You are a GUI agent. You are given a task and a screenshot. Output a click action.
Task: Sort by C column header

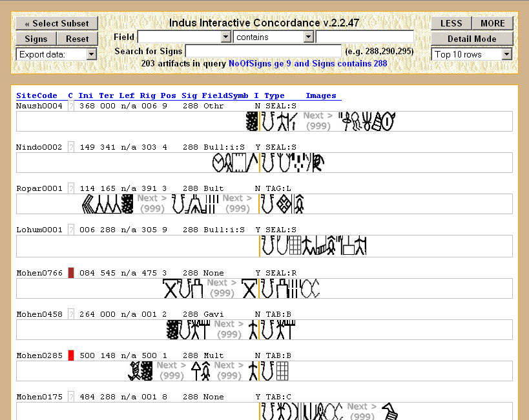(x=70, y=95)
